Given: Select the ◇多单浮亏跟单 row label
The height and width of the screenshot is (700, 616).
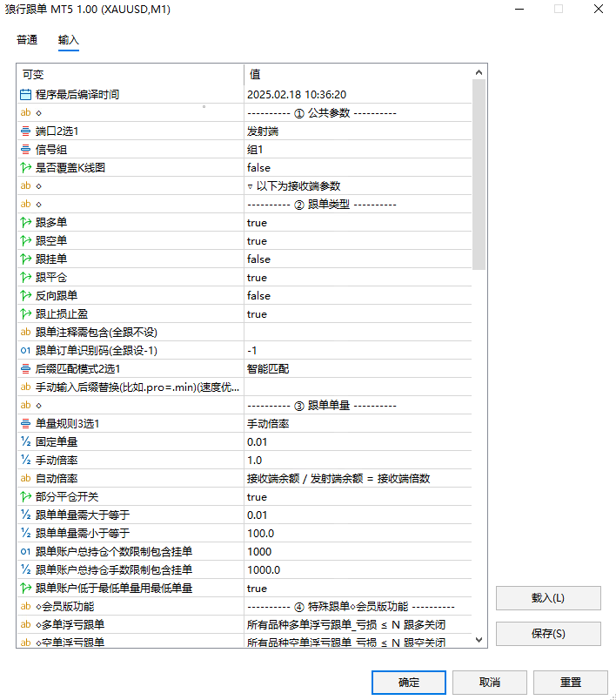Looking at the screenshot, I should (x=70, y=624).
